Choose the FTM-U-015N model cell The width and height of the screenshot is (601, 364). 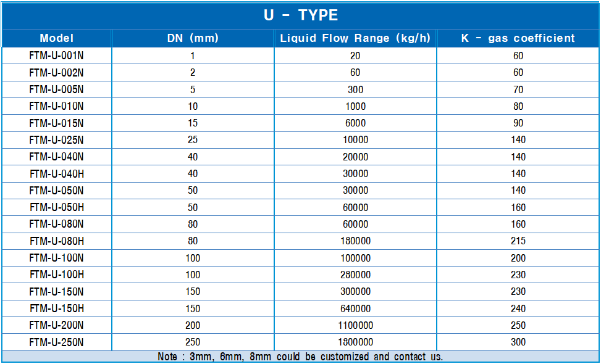(56, 123)
